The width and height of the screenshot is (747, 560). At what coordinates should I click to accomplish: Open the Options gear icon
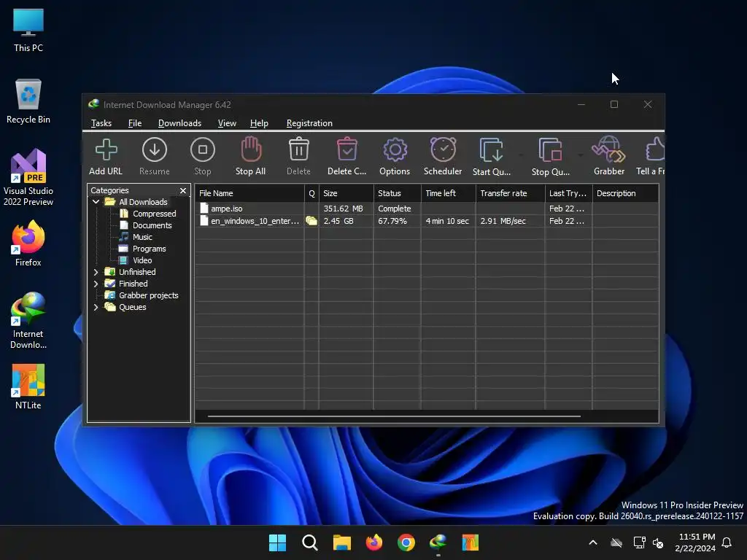pos(395,156)
